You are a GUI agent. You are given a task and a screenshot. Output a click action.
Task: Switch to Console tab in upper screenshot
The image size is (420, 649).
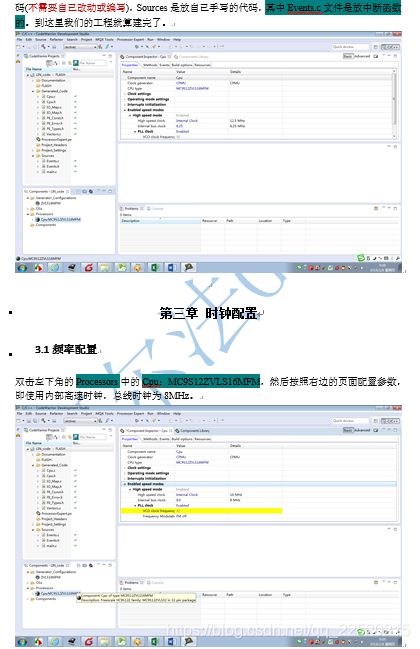(x=155, y=209)
